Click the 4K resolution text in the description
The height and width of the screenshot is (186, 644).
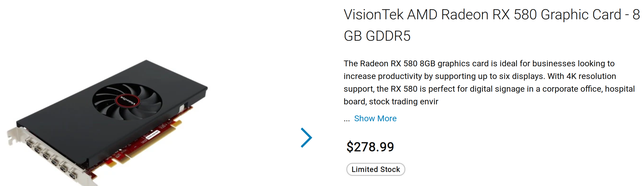click(x=591, y=76)
